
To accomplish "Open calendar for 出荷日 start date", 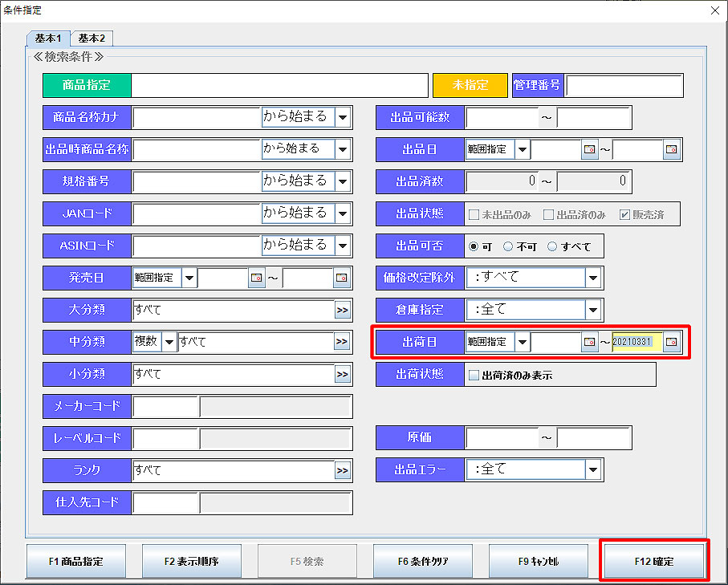I will [590, 342].
